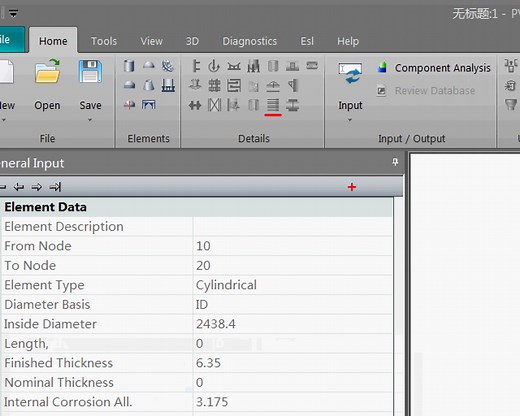Expand the Input button dropdown arrow
The image size is (520, 416).
(x=350, y=120)
